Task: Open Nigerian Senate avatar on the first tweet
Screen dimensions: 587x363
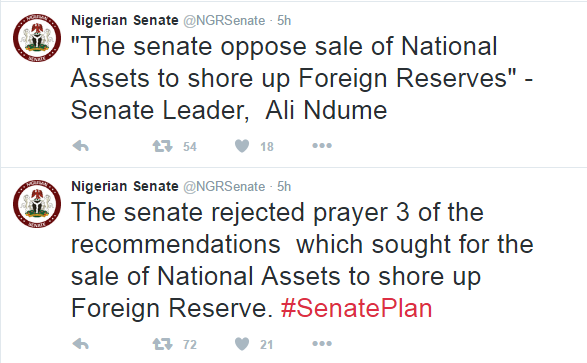Action: click(37, 38)
